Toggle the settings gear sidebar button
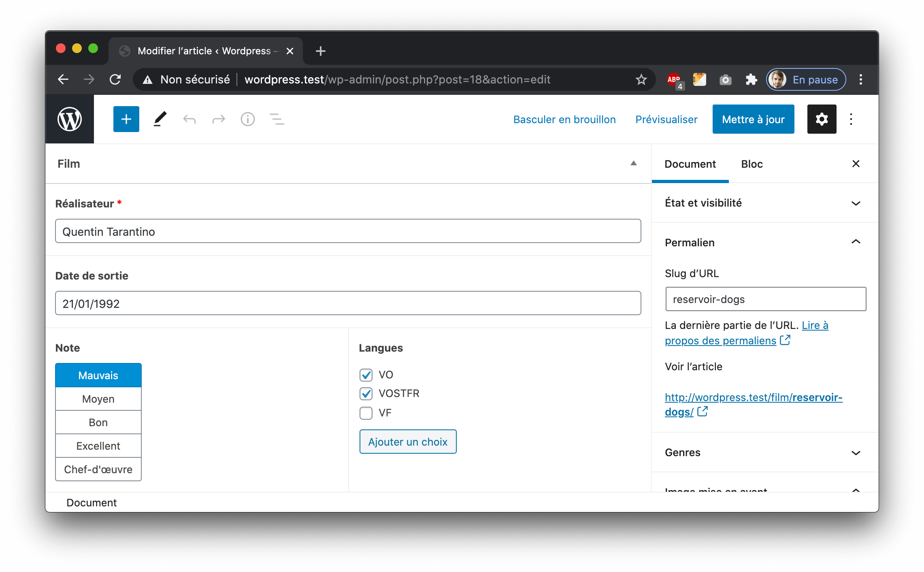 pyautogui.click(x=822, y=119)
